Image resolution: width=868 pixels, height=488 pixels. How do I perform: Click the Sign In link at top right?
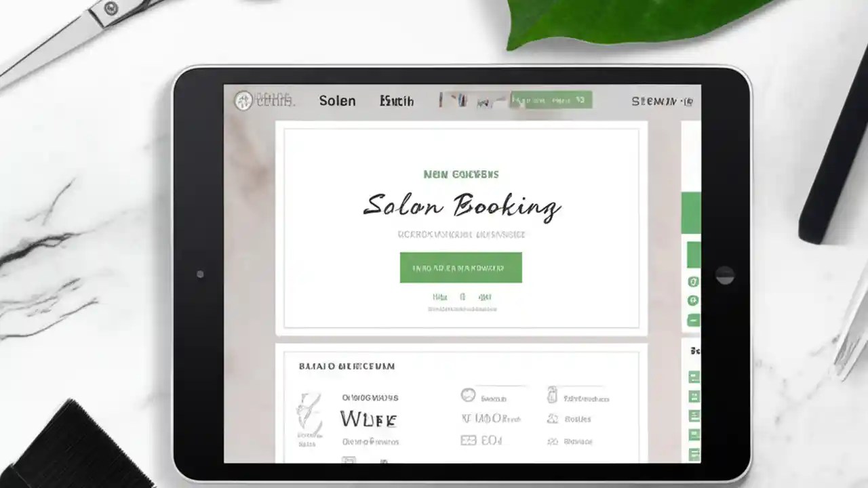tap(661, 100)
